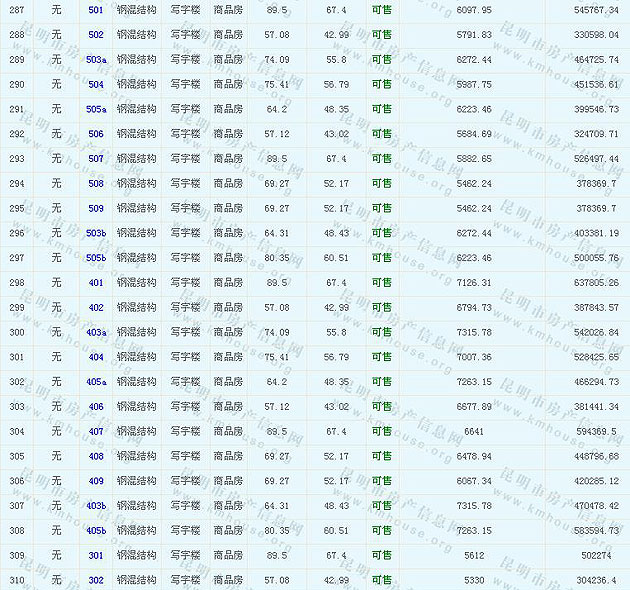Click room 401 link
630x590 pixels.
pos(95,283)
